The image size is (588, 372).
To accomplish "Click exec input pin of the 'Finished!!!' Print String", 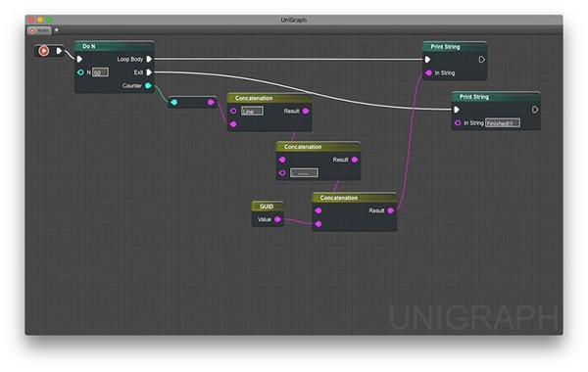I will point(457,110).
